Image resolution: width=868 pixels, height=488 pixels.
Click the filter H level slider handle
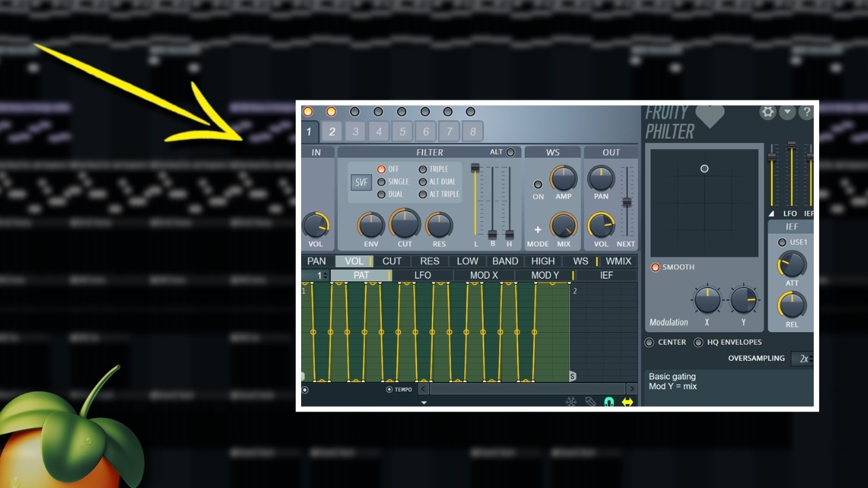[x=509, y=235]
